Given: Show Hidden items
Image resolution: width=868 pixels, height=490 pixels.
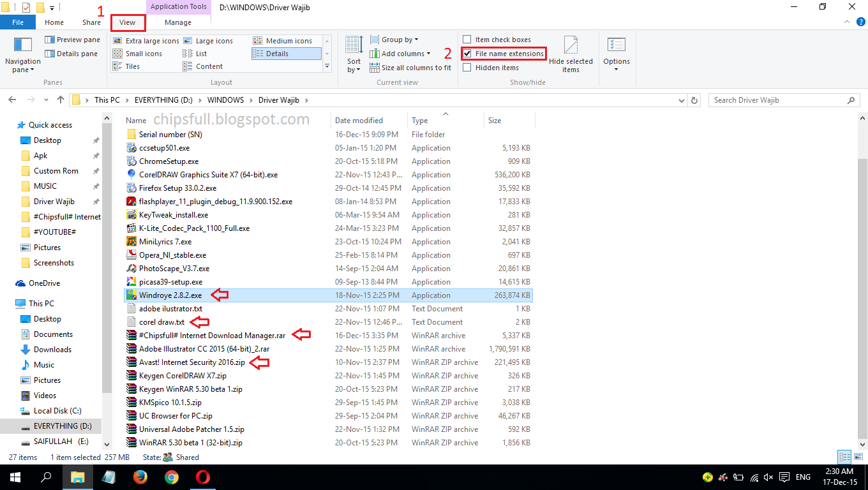Looking at the screenshot, I should click(467, 67).
